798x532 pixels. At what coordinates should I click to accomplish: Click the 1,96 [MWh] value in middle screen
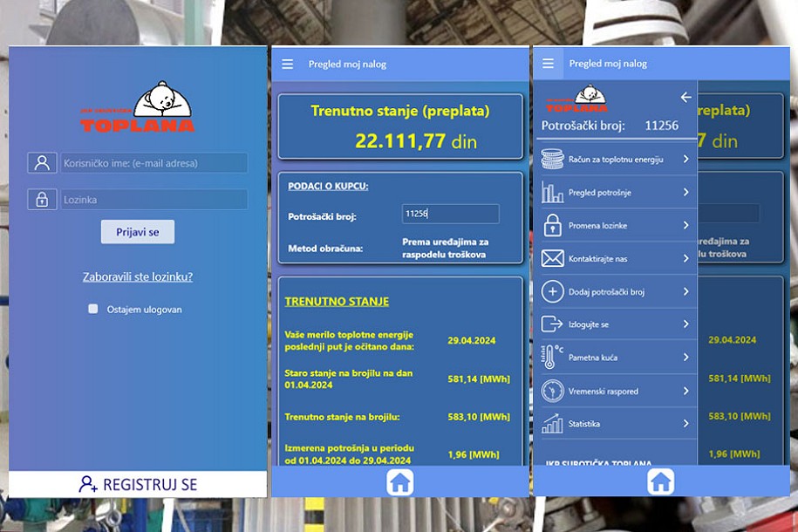point(474,454)
